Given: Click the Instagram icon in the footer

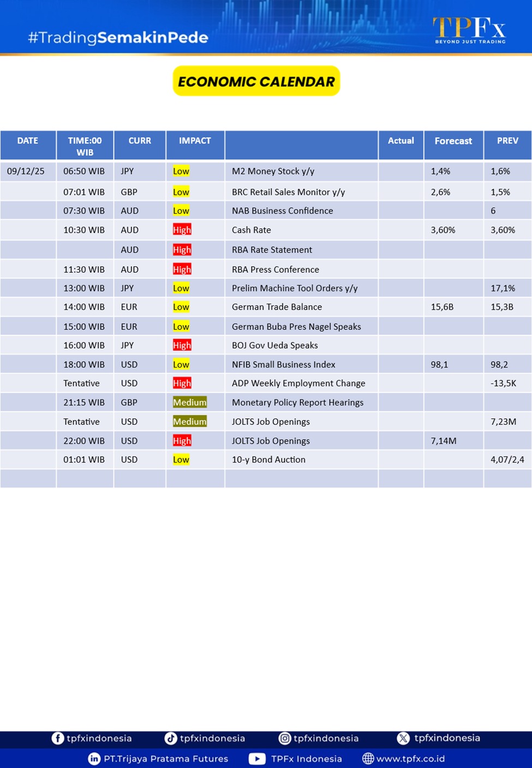Looking at the screenshot, I should click(285, 738).
